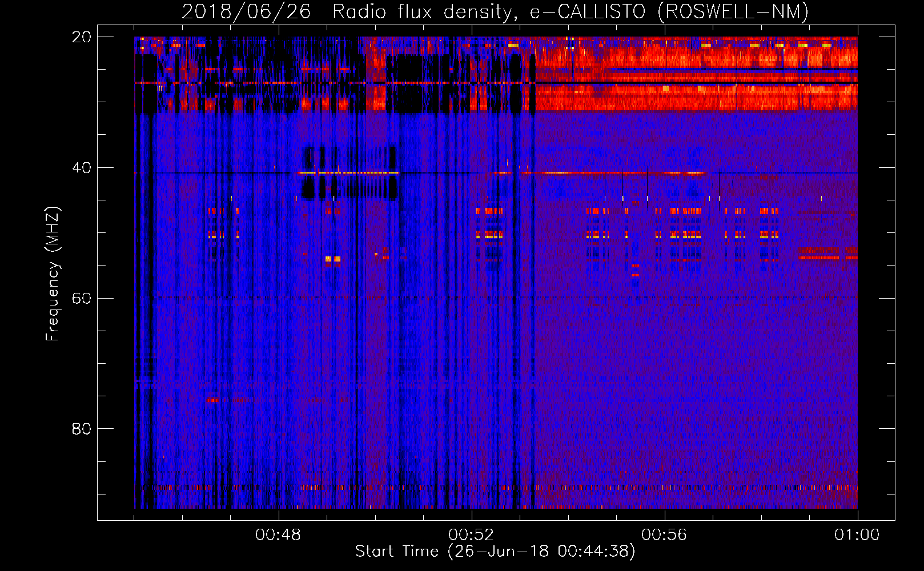This screenshot has width=924, height=571.
Task: Click the 01:00 time tick label
Action: 857,535
